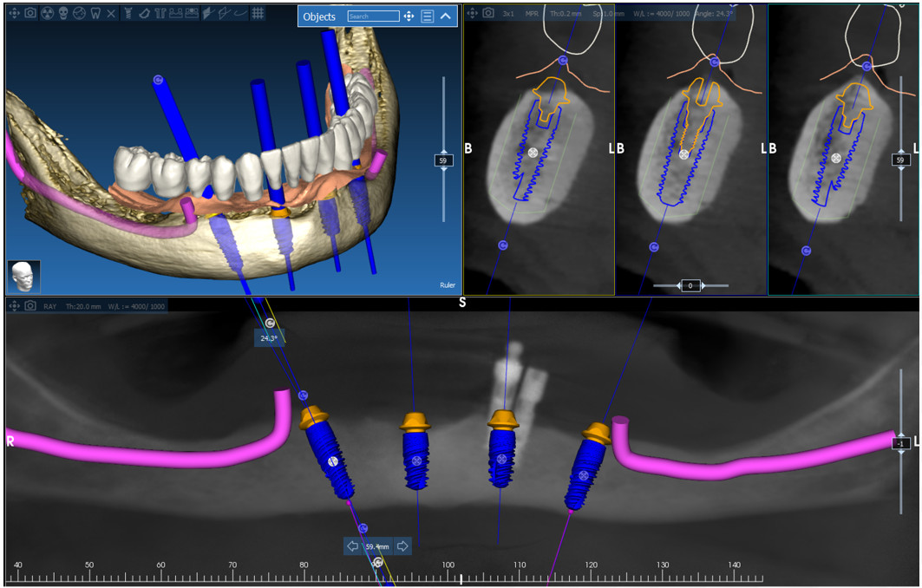Click the Th:20.0 mm panoramic thickness setting
Screen dimensions: 922x588
(x=83, y=306)
